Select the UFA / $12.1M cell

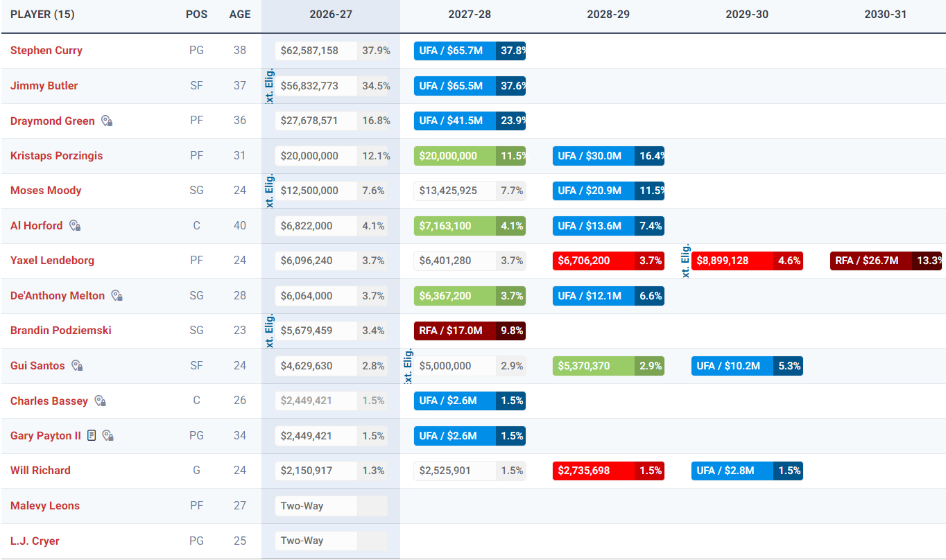tap(608, 296)
